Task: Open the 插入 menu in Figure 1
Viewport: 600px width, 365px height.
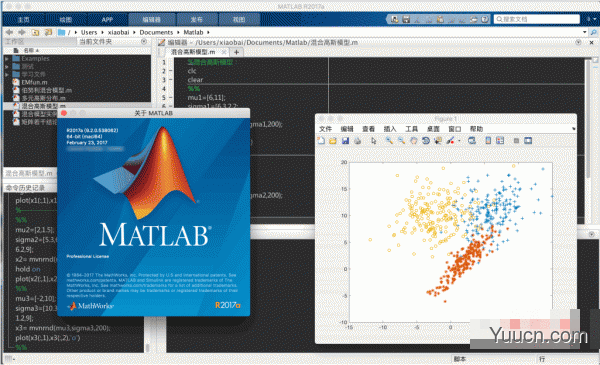Action: point(390,129)
